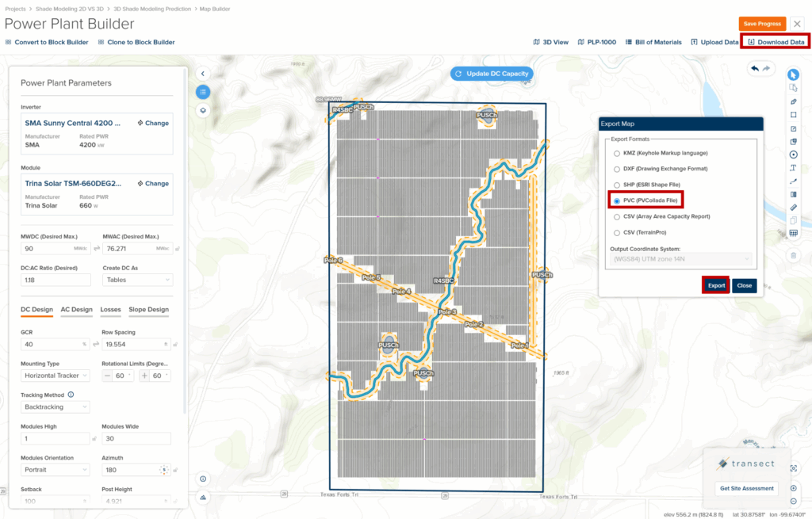Open the Slope Design tab

[147, 310]
